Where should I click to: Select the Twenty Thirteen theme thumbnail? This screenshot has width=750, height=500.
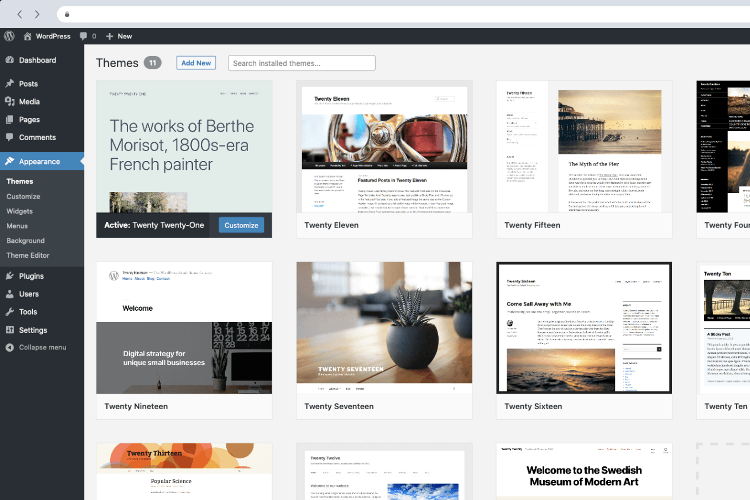184,471
